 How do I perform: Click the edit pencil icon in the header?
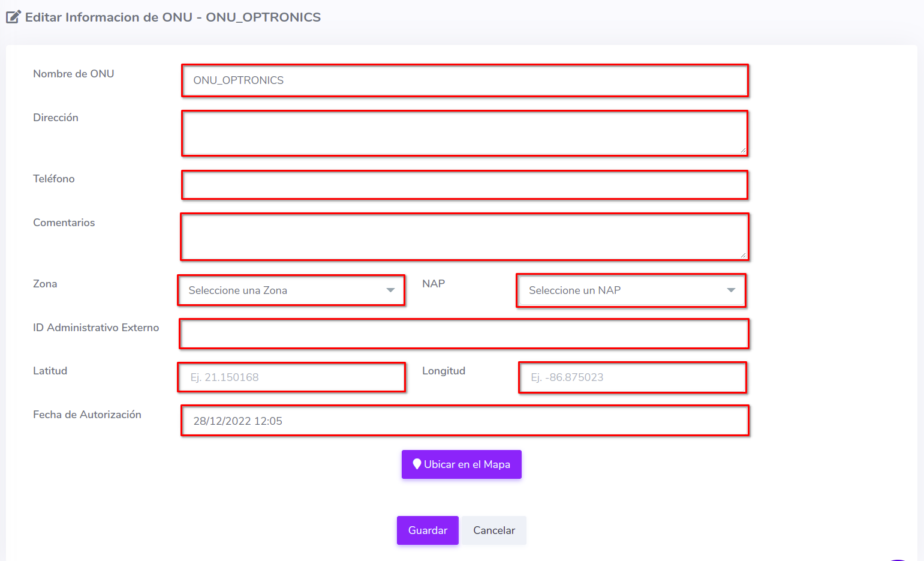pos(13,17)
